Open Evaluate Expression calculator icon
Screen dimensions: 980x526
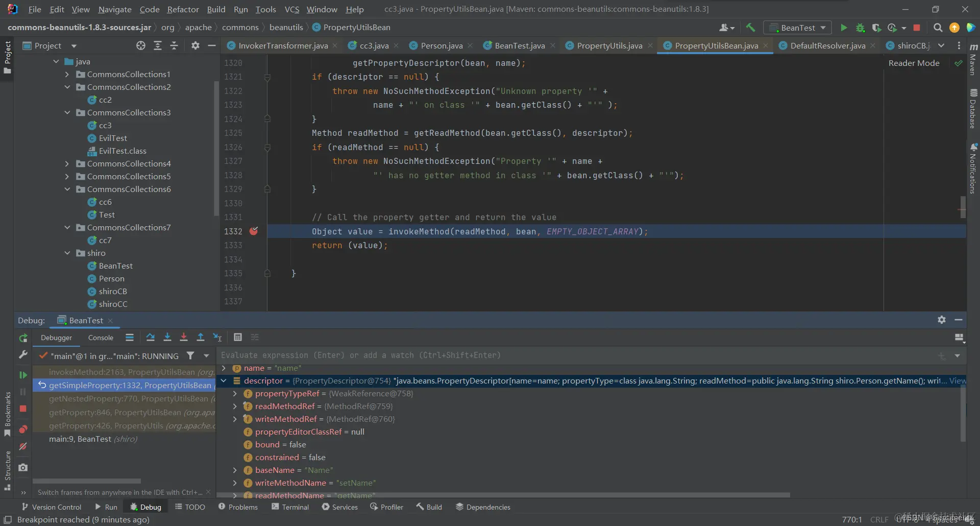pyautogui.click(x=238, y=337)
